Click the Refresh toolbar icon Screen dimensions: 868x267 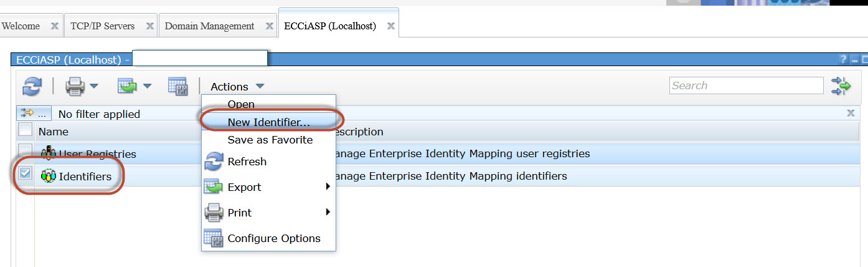pos(32,86)
